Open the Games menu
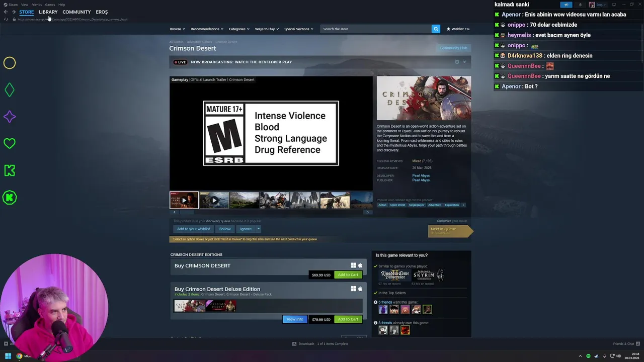 (x=50, y=5)
